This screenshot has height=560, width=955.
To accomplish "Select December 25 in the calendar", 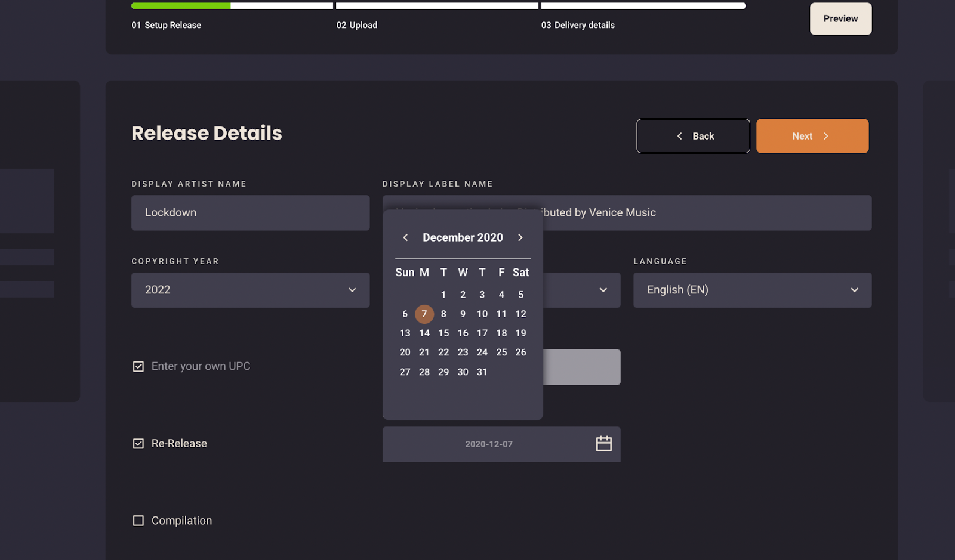I will tap(501, 352).
